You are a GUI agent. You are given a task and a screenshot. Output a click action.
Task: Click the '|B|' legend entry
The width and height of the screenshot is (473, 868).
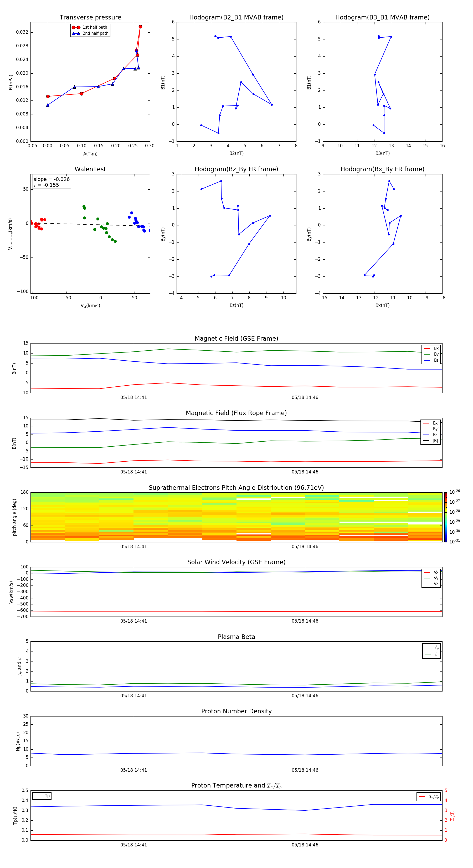point(431,441)
